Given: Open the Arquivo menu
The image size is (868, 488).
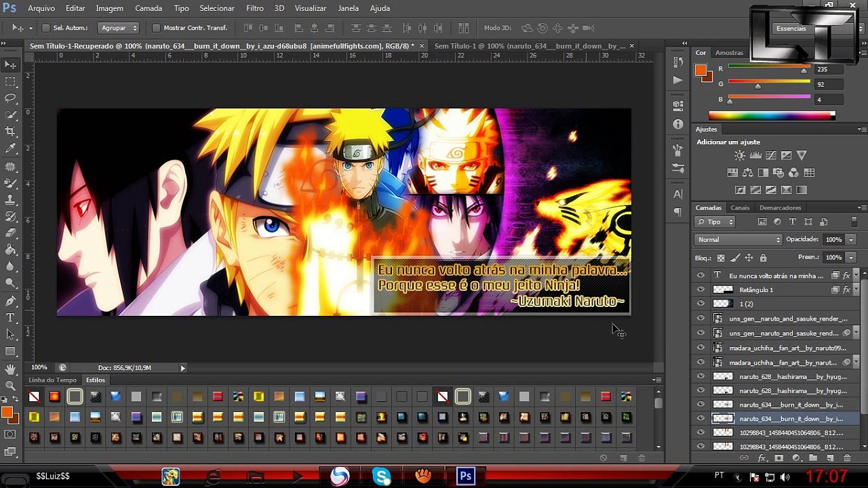Looking at the screenshot, I should [x=41, y=8].
